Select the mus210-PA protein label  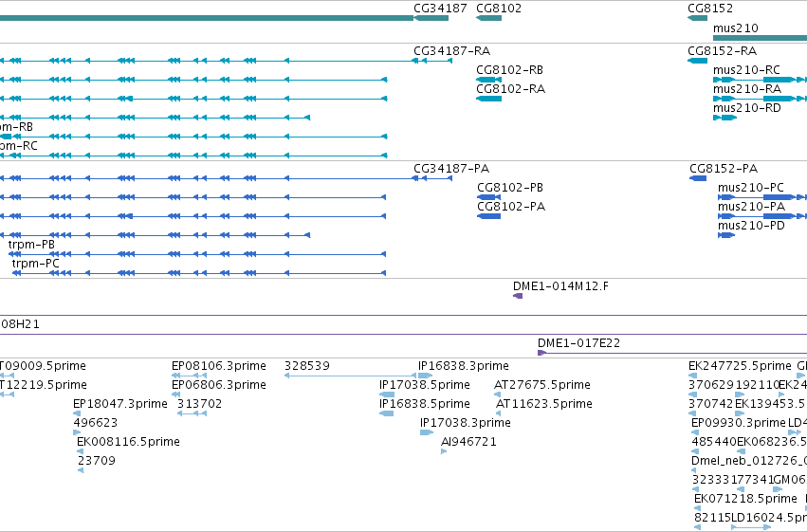pos(751,207)
